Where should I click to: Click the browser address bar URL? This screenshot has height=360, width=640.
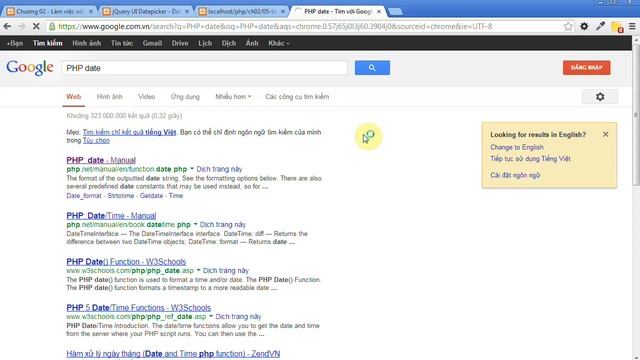pos(275,26)
